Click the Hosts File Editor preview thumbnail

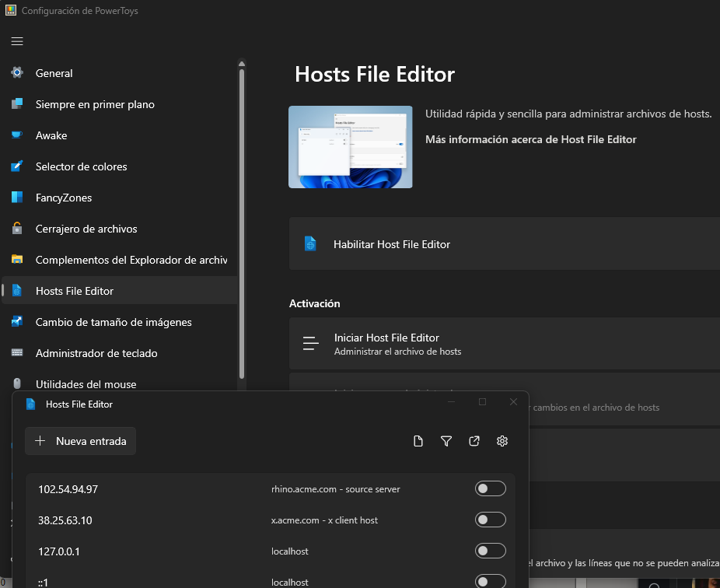350,147
